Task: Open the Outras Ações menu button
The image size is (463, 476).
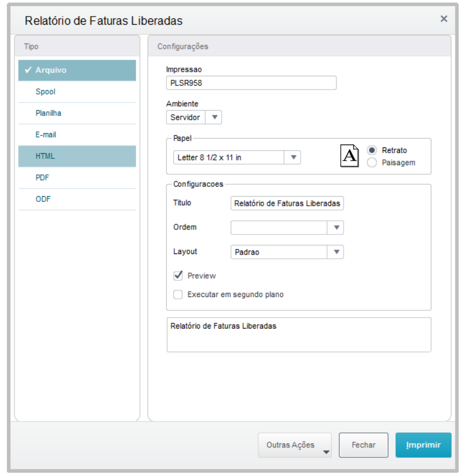Action: 295,445
